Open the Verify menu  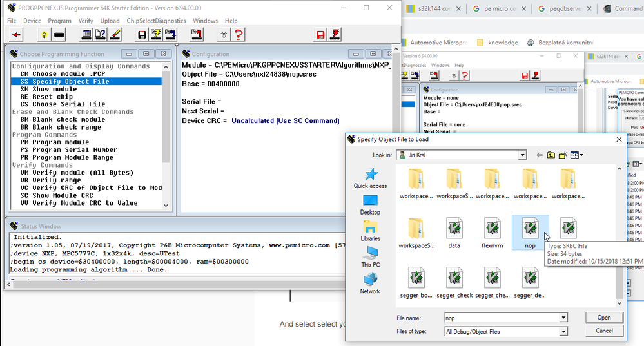tap(86, 21)
